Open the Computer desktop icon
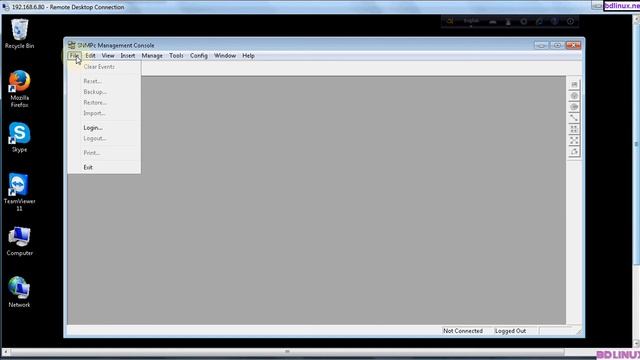640x360 pixels. (19, 241)
